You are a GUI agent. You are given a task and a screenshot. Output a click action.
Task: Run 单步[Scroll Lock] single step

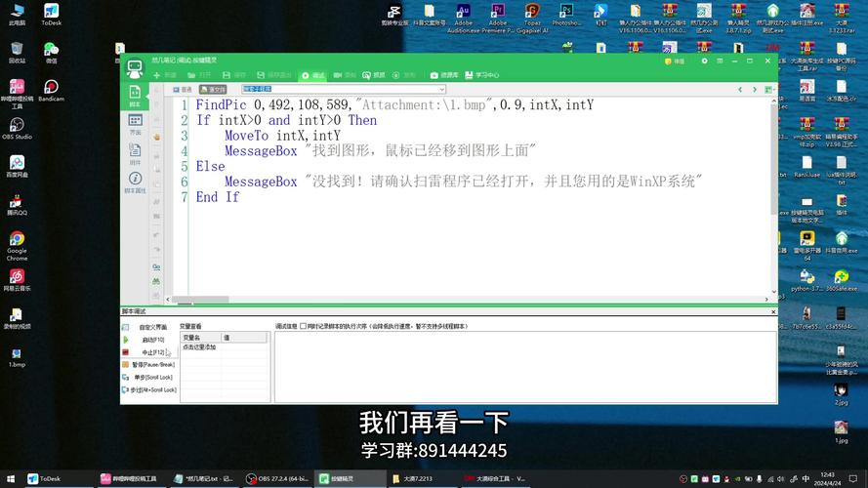coord(147,378)
